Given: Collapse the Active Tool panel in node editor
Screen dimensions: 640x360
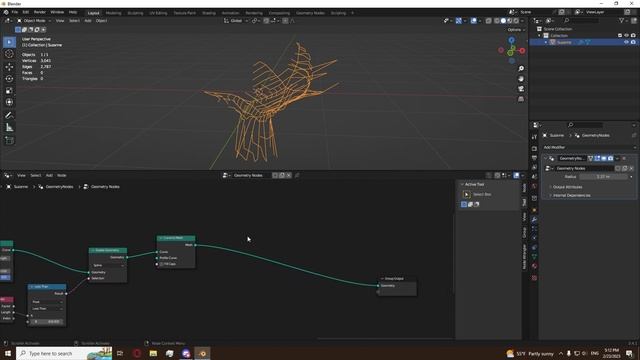Looking at the screenshot, I should point(462,184).
